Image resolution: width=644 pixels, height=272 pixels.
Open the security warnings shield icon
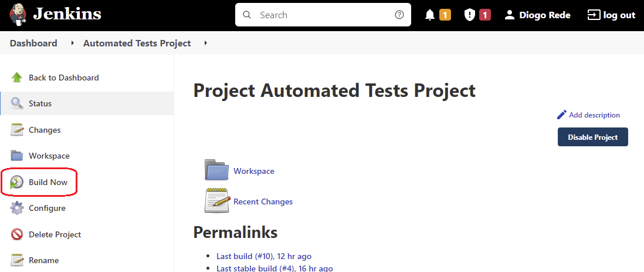tap(469, 15)
